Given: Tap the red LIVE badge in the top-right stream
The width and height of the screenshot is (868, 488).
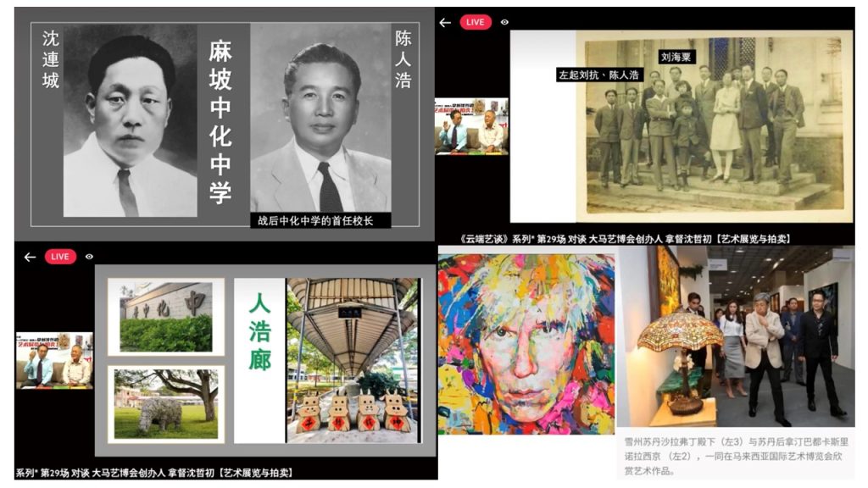Looking at the screenshot, I should [475, 22].
